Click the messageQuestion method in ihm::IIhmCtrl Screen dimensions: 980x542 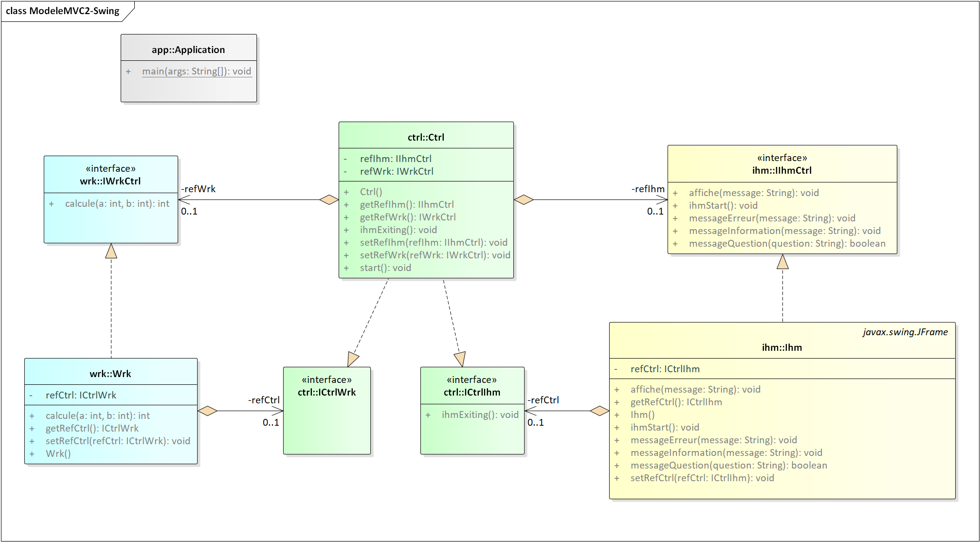click(787, 243)
